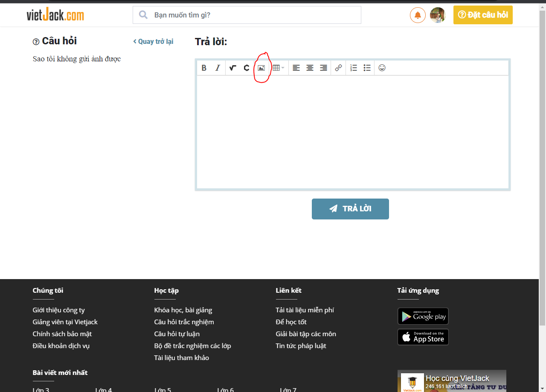Insert a math formula (square root icon)
The width and height of the screenshot is (546, 392).
click(x=232, y=68)
